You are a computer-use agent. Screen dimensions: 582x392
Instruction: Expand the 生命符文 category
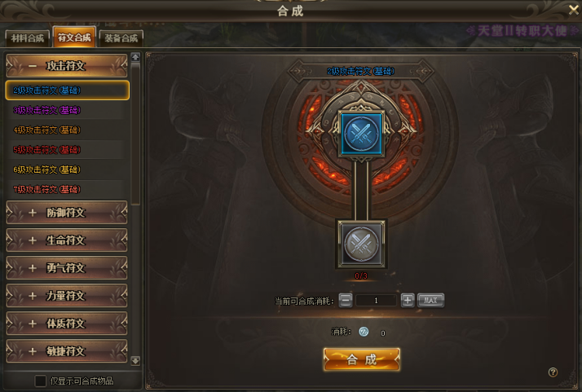67,240
